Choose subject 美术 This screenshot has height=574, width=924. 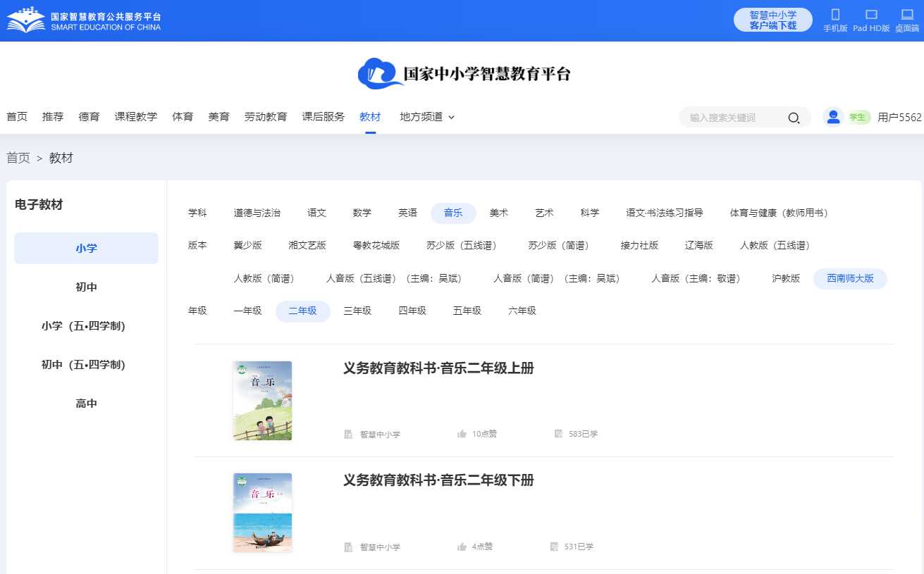(499, 213)
